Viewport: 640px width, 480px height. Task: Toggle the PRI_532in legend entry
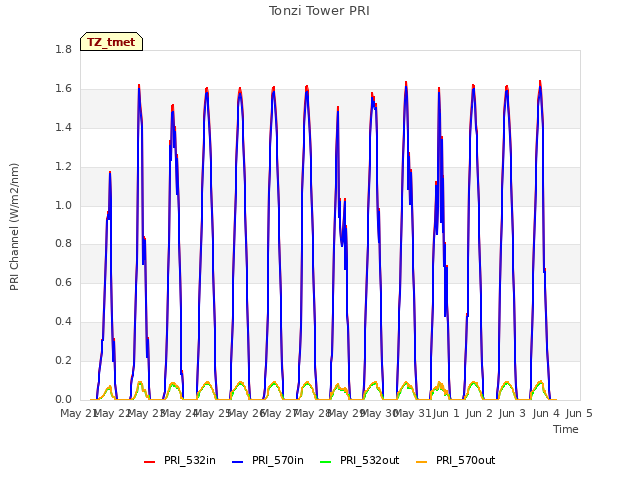(180, 460)
